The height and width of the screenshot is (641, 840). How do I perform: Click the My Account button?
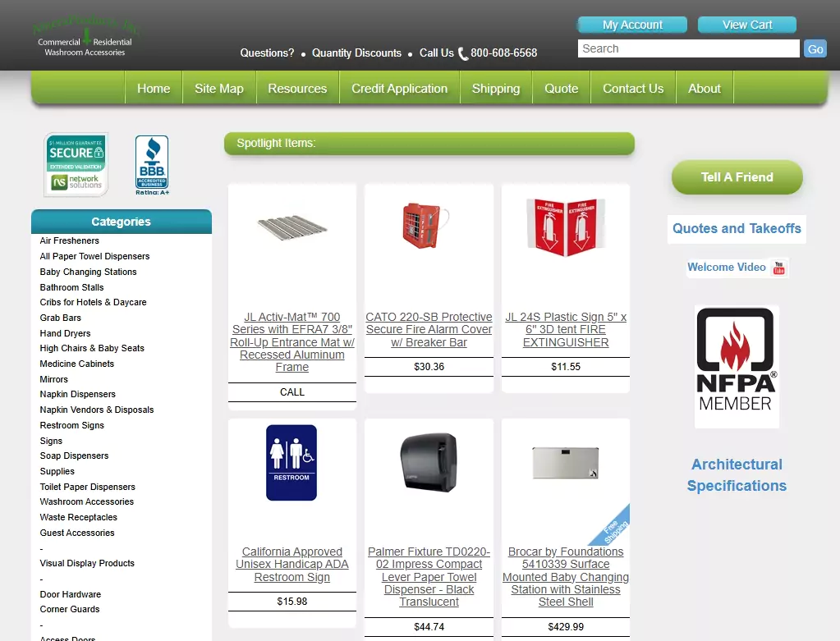click(x=632, y=25)
